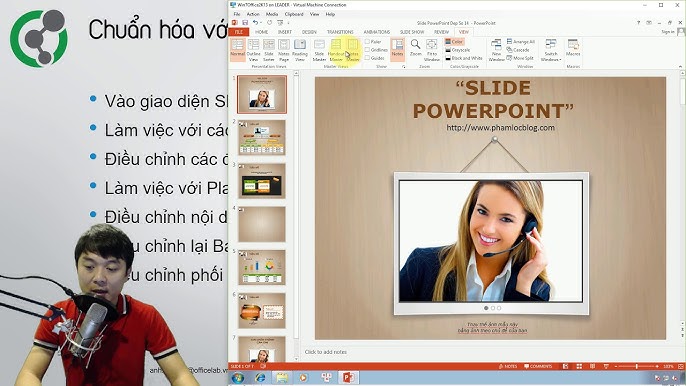The image size is (686, 386).
Task: Select slide 2 thumbnail
Action: (x=262, y=137)
